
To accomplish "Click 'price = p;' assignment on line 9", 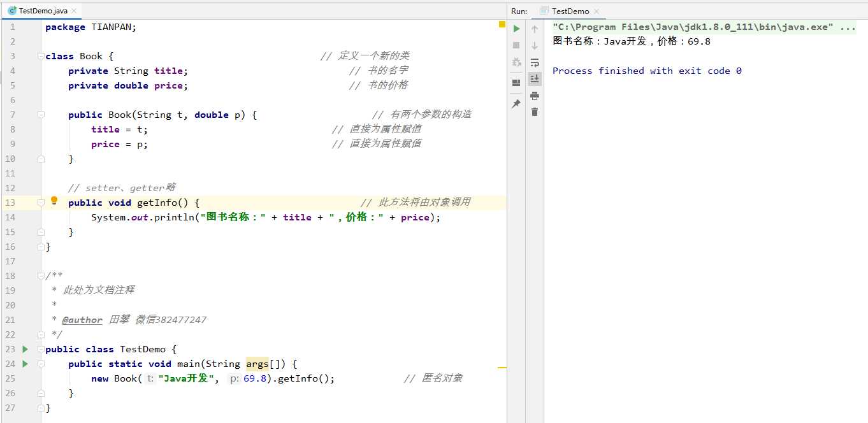I will pyautogui.click(x=119, y=144).
